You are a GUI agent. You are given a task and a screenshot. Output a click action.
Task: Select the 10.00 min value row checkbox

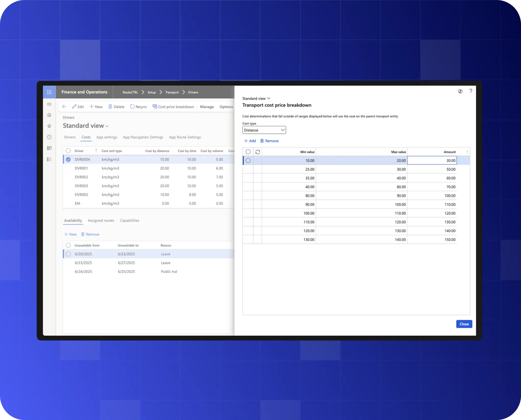point(248,161)
